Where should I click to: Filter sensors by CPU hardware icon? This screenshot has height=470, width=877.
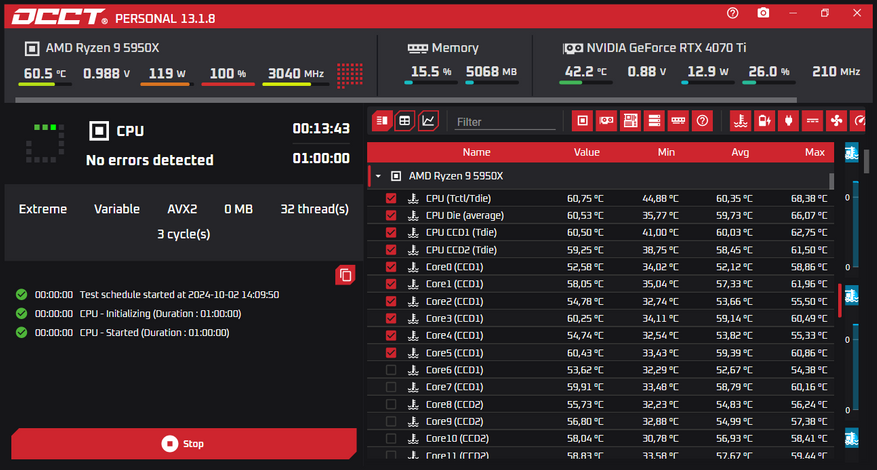tap(582, 121)
